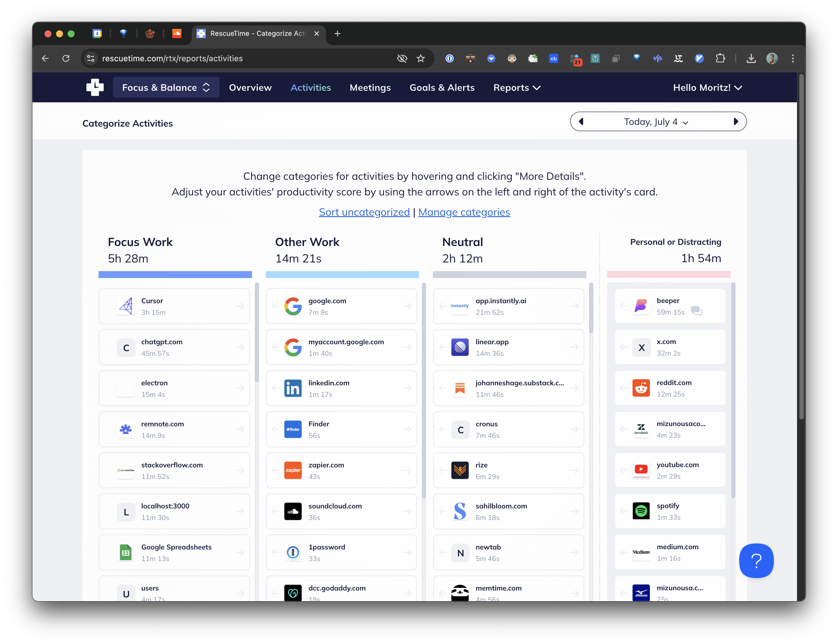Open beeper comment bubble icon
Image resolution: width=838 pixels, height=644 pixels.
[x=697, y=311]
